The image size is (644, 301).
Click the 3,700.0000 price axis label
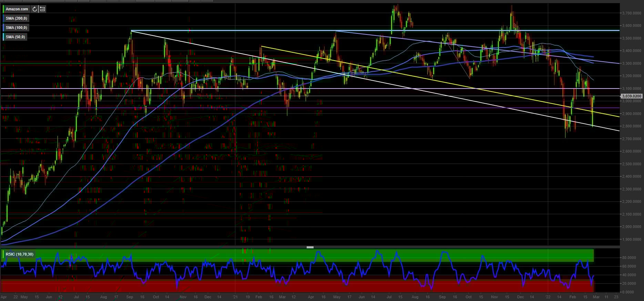tap(631, 13)
